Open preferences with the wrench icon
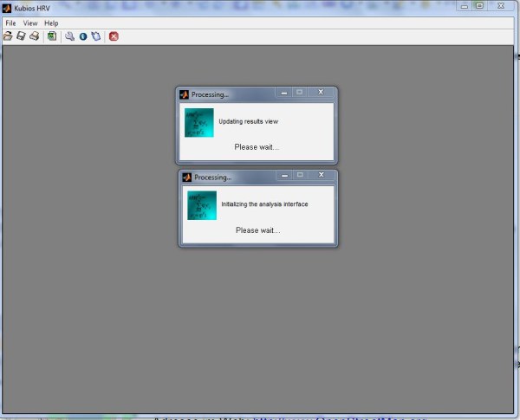 coord(70,36)
